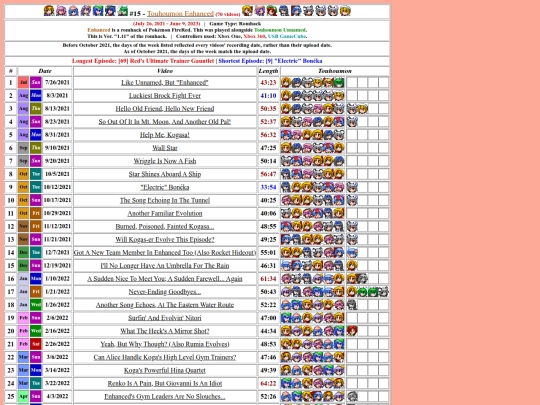Open Wriggle Is Now A Fish video
Viewport: 540px width, 405px height.
point(165,161)
